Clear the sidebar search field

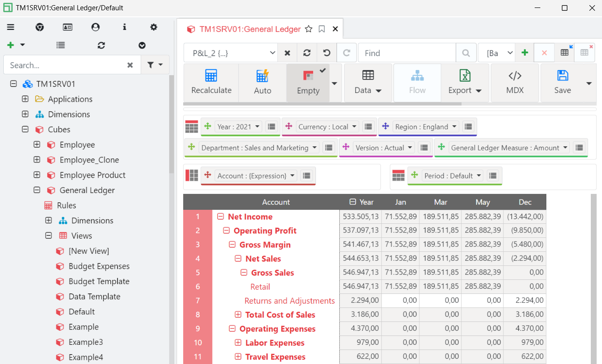pos(130,65)
